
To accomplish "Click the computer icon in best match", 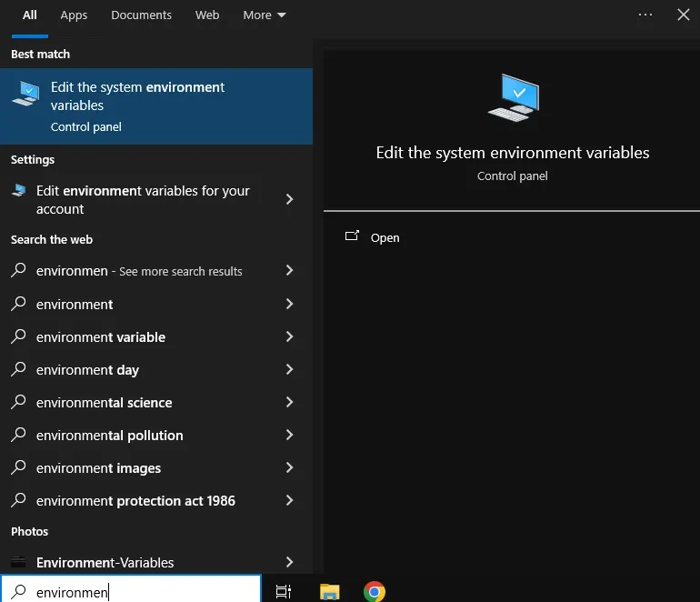I will click(x=25, y=94).
